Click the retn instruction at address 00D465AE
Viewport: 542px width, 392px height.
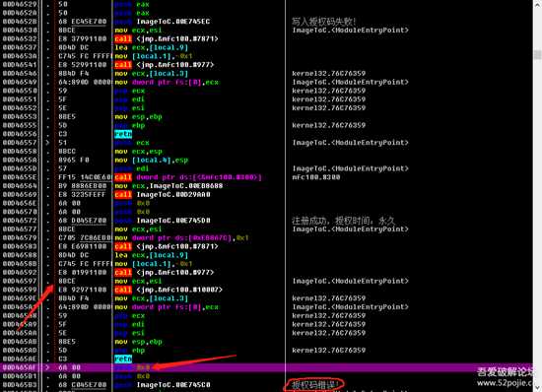(123, 359)
